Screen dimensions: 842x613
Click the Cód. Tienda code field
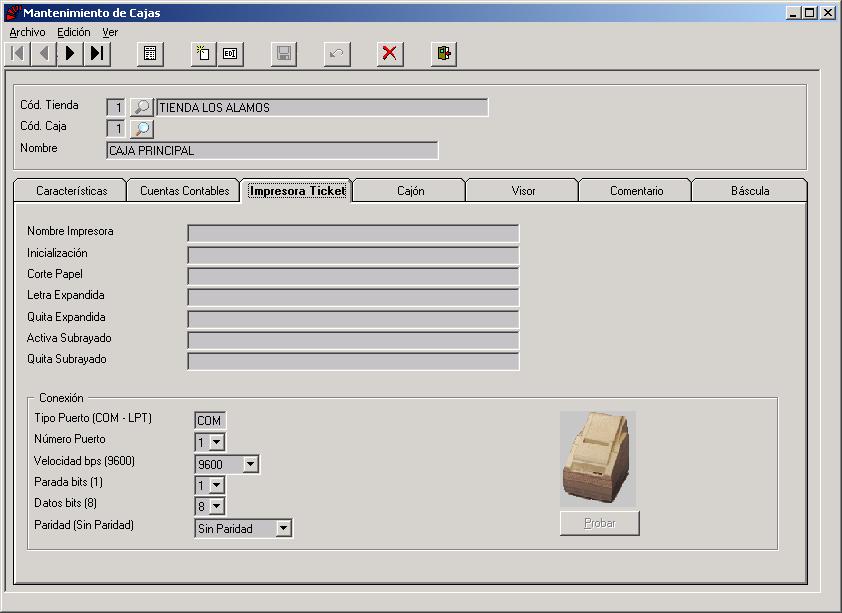(x=116, y=107)
